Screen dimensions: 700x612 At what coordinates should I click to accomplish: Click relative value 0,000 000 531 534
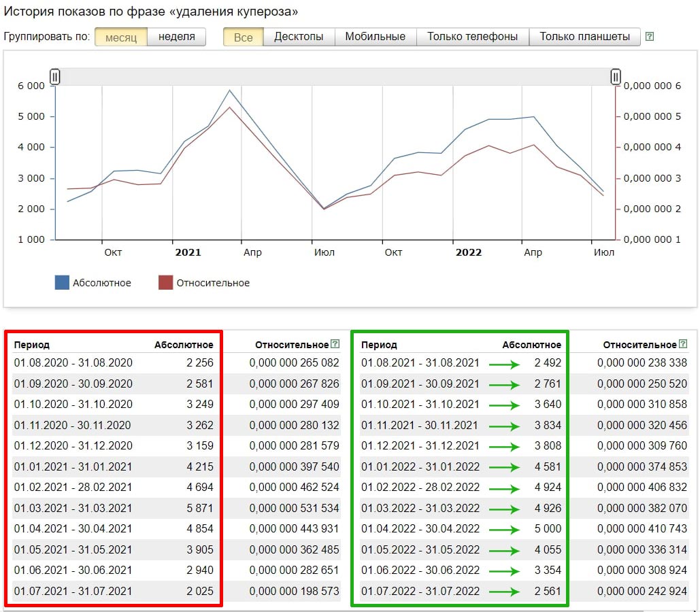coord(294,508)
